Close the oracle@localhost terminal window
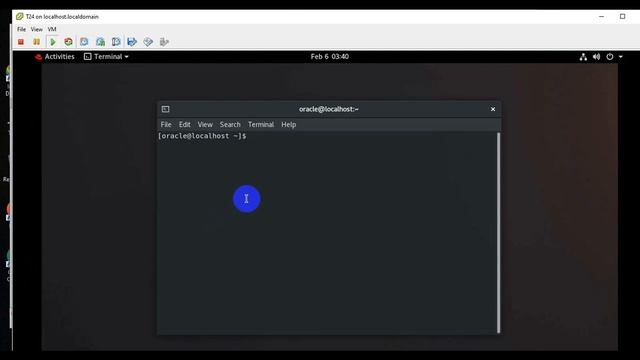 point(493,109)
